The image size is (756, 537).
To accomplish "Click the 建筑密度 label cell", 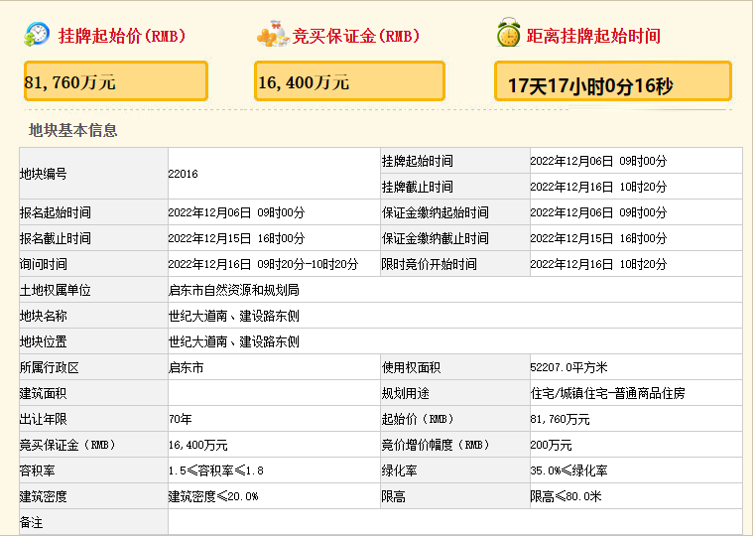I will tap(93, 496).
